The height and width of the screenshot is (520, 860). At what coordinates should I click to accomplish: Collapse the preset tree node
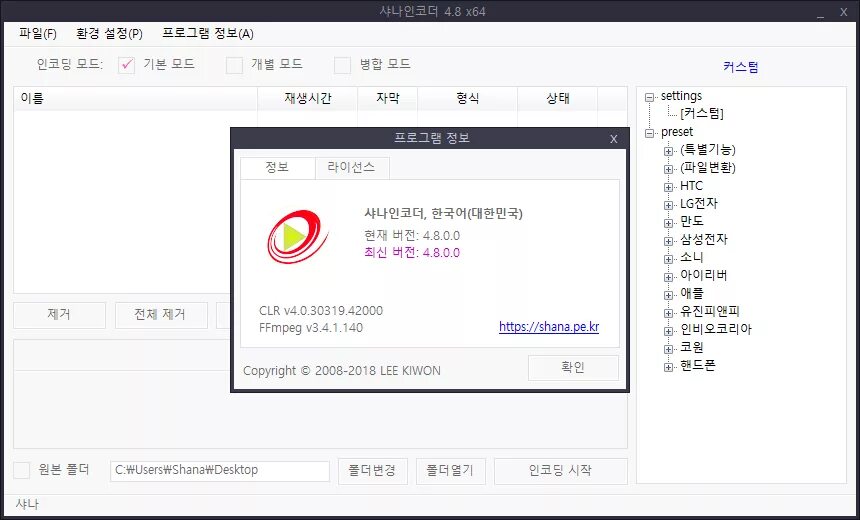650,133
